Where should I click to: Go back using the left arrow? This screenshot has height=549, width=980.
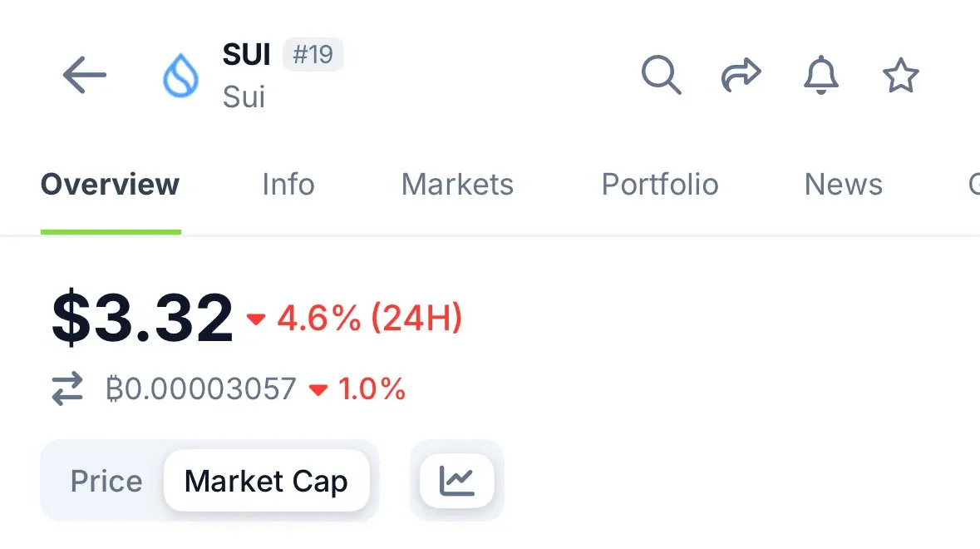85,75
